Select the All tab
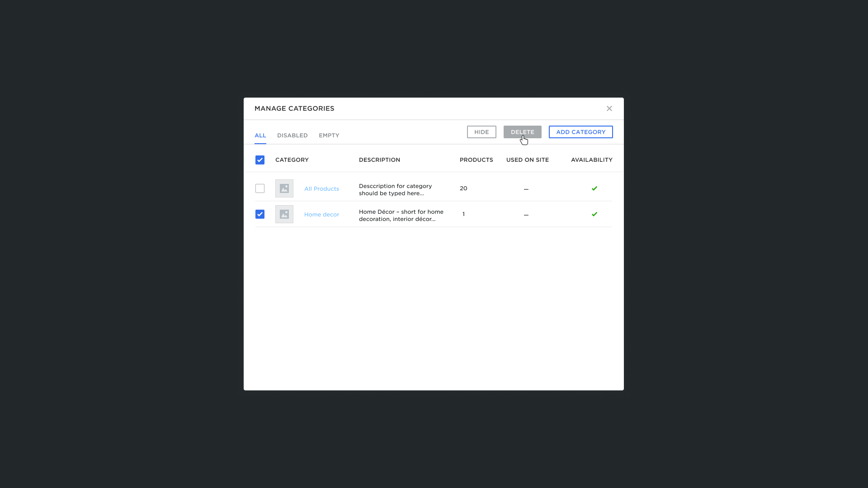The height and width of the screenshot is (488, 868). point(260,136)
